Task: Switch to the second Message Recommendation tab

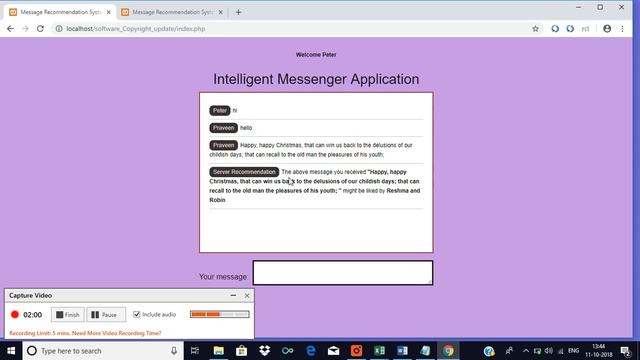Action: (x=172, y=12)
